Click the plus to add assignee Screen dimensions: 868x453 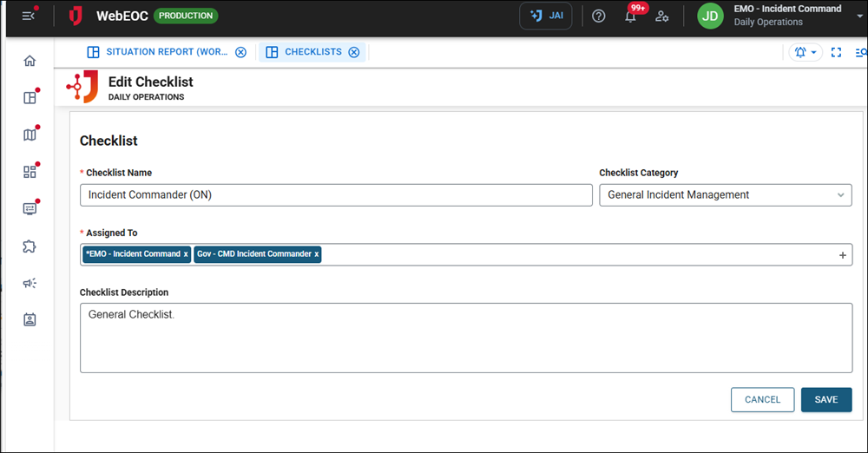842,255
